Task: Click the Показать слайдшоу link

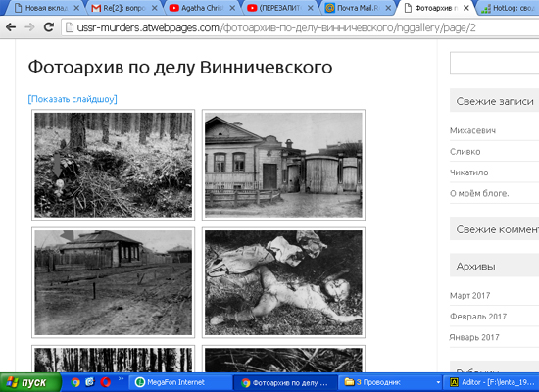Action: [73, 99]
